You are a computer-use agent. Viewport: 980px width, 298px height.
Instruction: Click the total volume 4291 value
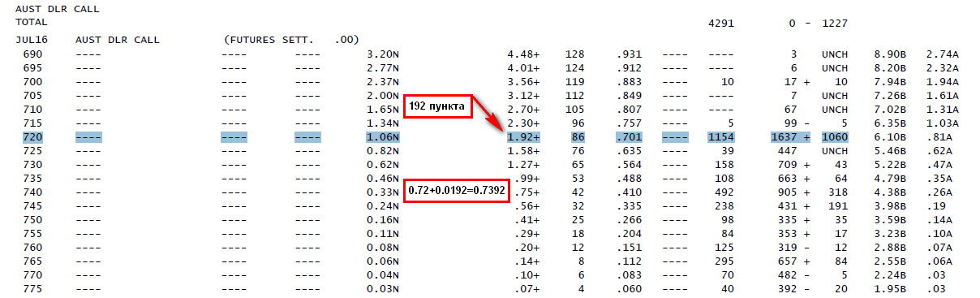721,24
